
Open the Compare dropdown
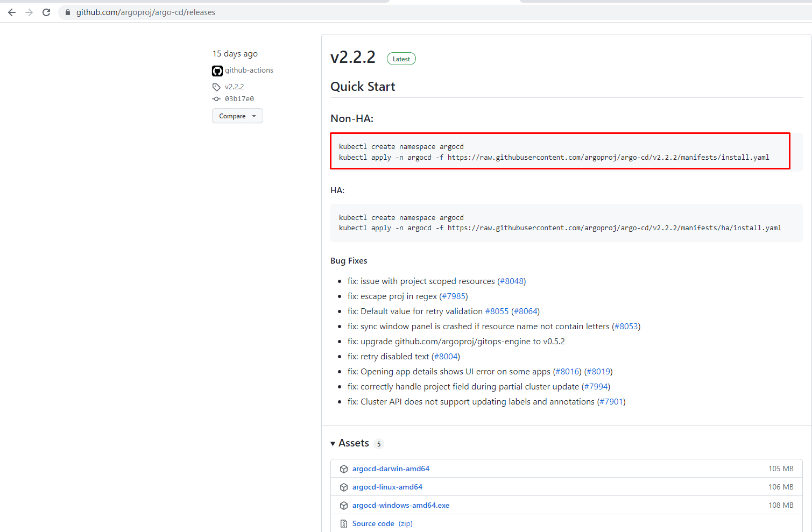237,116
